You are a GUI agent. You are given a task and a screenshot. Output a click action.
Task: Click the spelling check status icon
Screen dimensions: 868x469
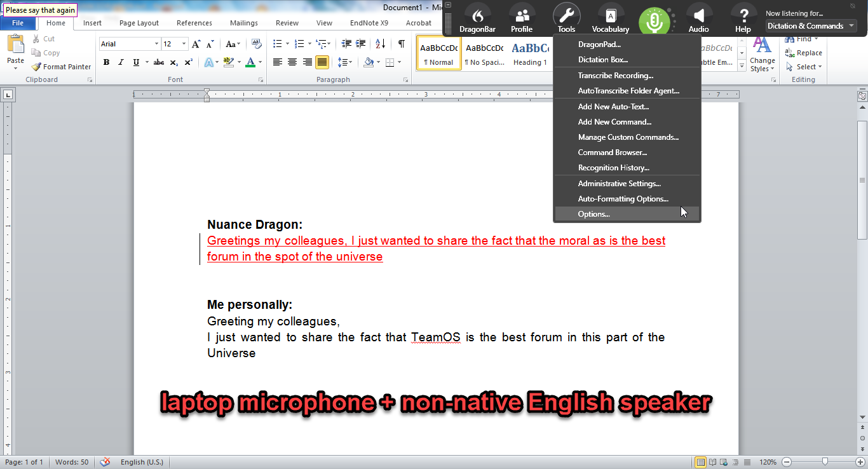pyautogui.click(x=105, y=462)
